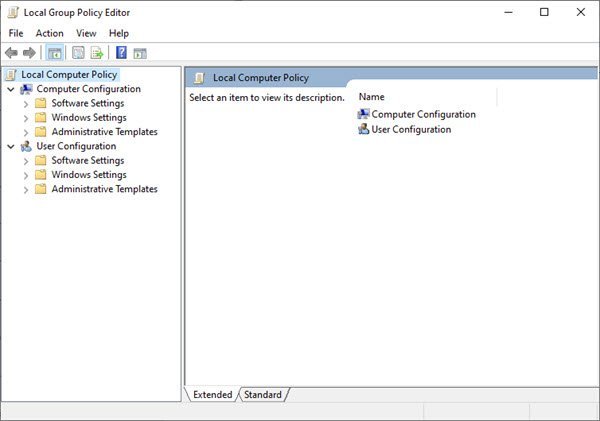Click the Group Policy Editor title bar icon
The image size is (600, 421).
click(x=13, y=12)
